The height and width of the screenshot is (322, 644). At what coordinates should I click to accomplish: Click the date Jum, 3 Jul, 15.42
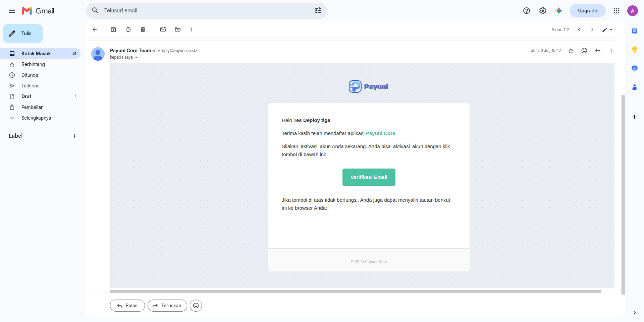[546, 51]
